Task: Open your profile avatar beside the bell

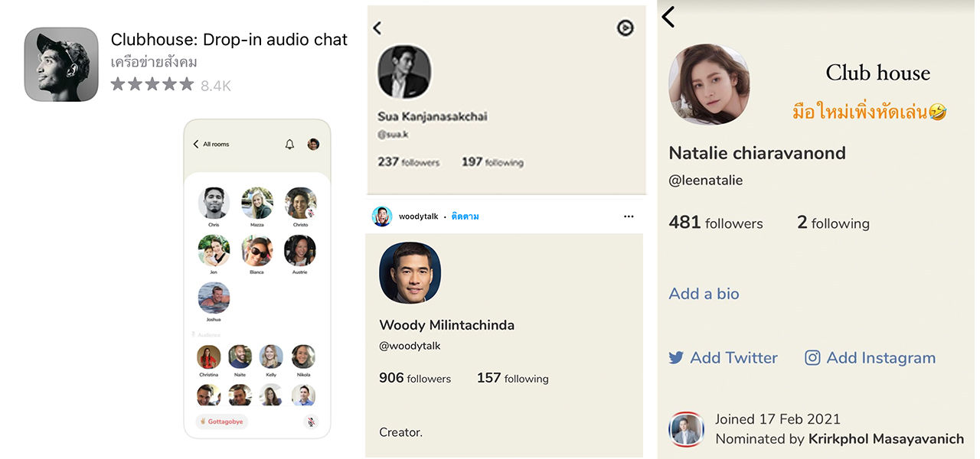Action: point(313,144)
